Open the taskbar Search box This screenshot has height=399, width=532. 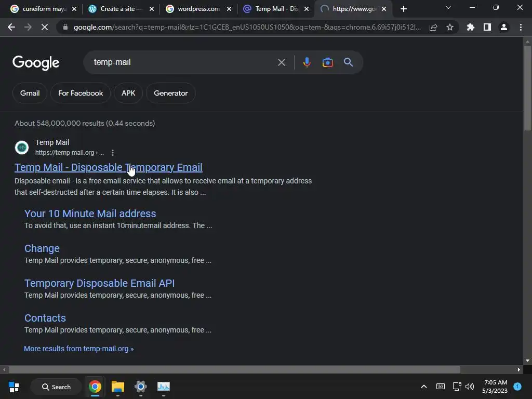click(x=56, y=387)
